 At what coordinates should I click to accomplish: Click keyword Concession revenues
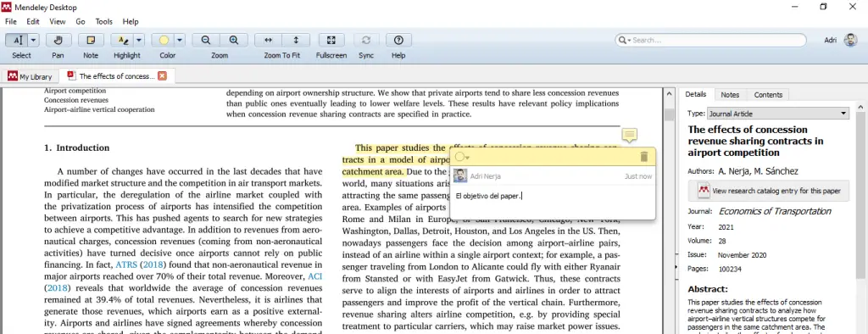76,100
